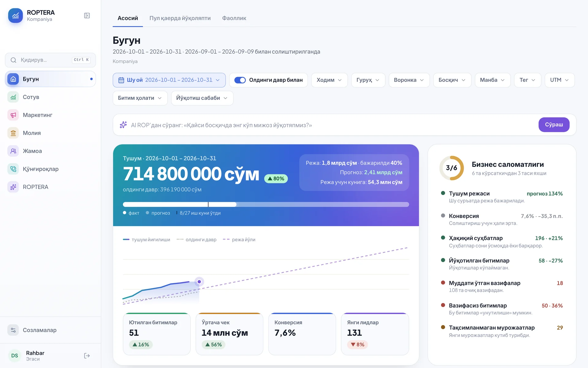588x368 pixels.
Task: Click the 56% up badge under Ўртача чек
Action: pyautogui.click(x=213, y=345)
